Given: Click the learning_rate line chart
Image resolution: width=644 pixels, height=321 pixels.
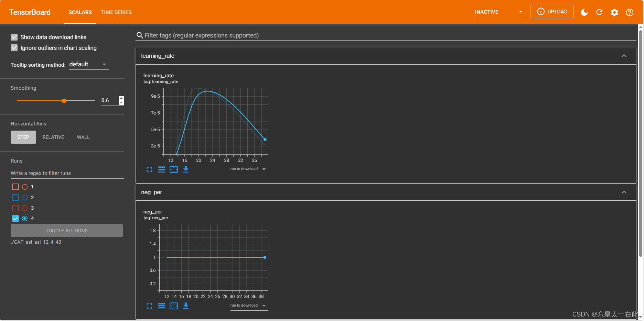Looking at the screenshot, I should tap(215, 121).
